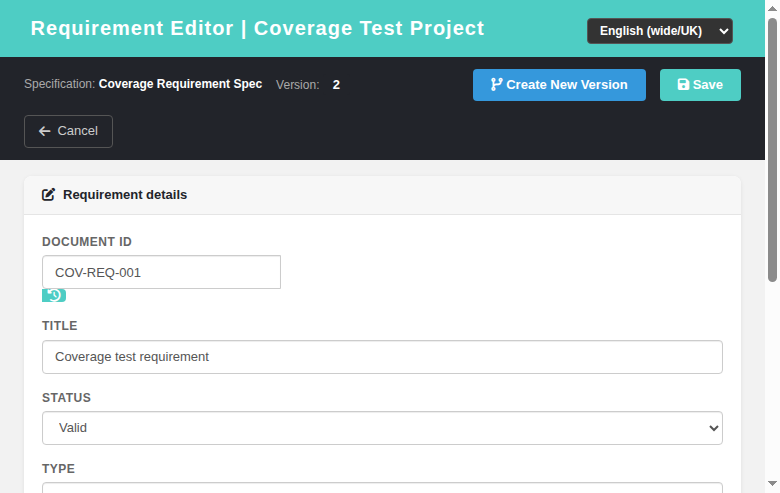Viewport: 780px width, 493px height.
Task: Open the Status dropdown showing Valid
Action: tap(382, 428)
